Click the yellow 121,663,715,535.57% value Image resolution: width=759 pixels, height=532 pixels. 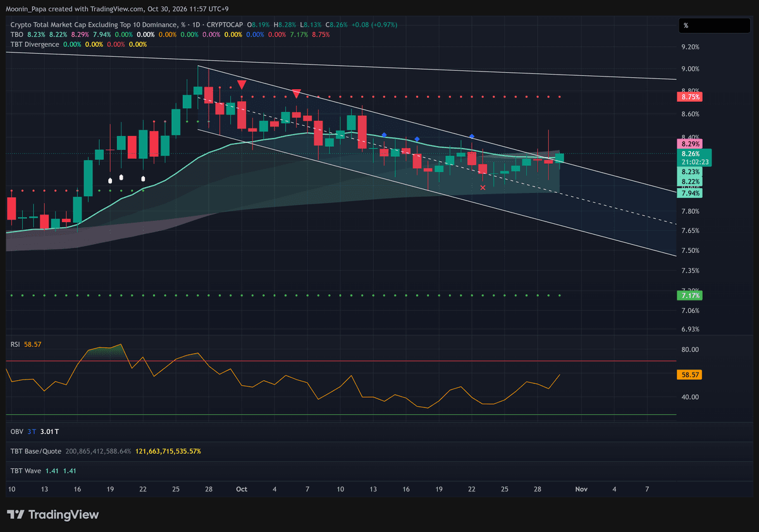[168, 451]
